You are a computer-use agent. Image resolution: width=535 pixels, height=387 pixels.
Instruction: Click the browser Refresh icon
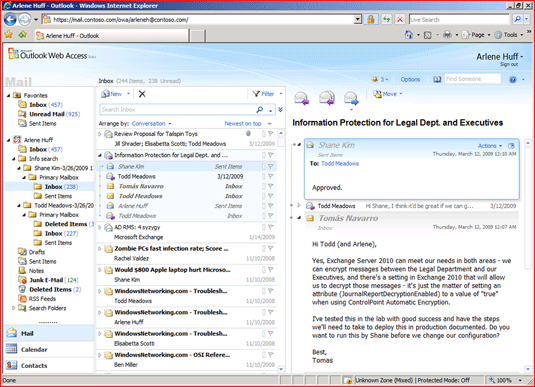(x=386, y=19)
